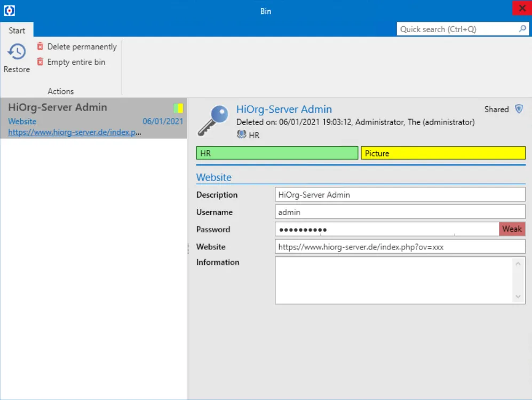Click the yellow Picture tag bar

point(443,153)
